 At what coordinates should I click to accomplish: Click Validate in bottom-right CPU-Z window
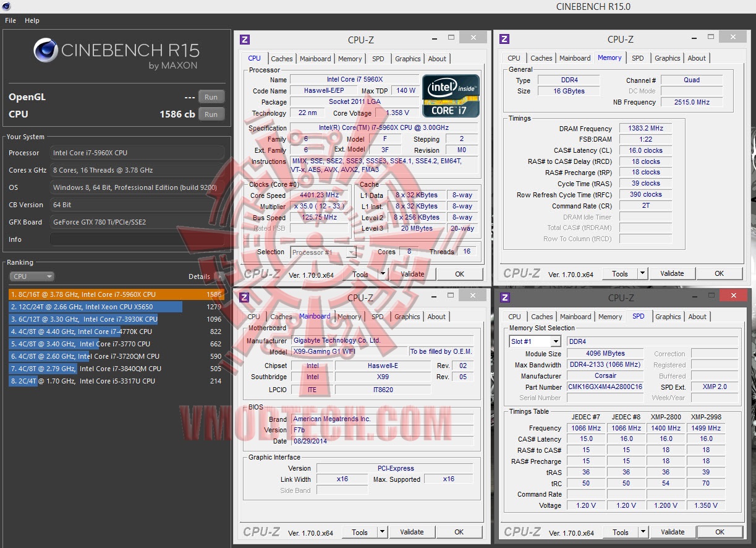click(x=673, y=532)
